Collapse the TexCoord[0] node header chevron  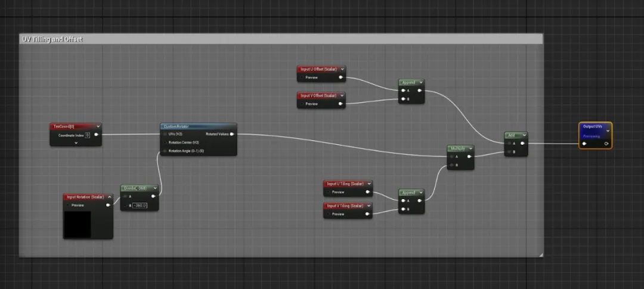(x=97, y=126)
